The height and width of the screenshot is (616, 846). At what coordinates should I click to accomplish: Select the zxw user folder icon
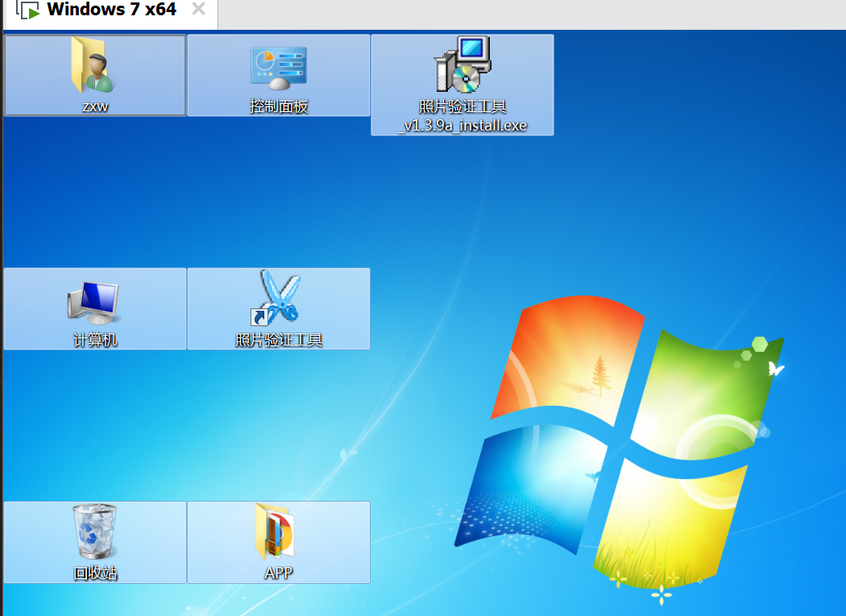coord(93,64)
